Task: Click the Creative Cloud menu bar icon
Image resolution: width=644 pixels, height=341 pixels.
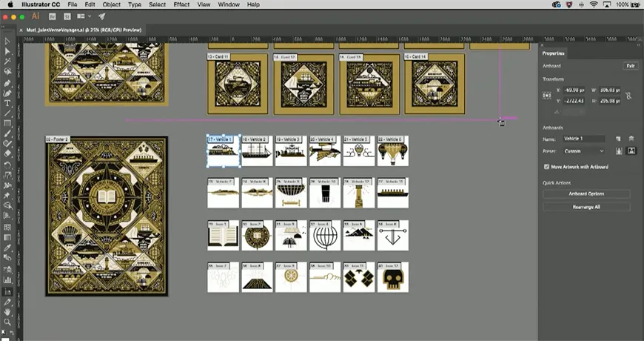Action: coord(557,4)
